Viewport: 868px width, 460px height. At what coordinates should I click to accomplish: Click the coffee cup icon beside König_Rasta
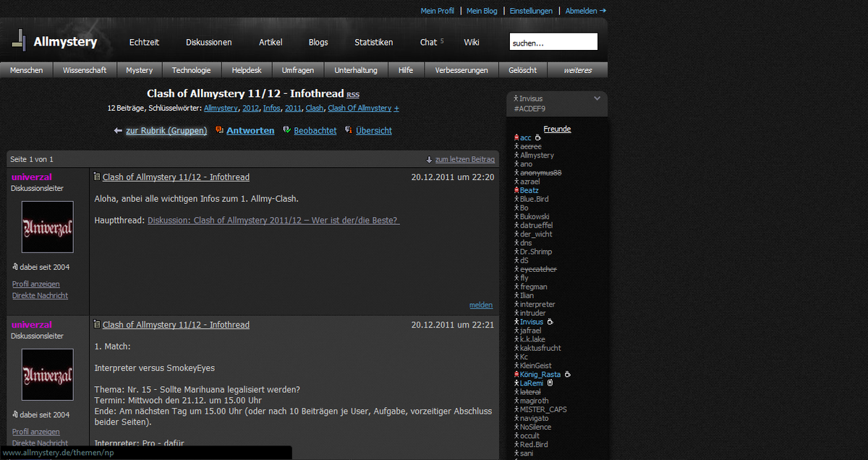pyautogui.click(x=568, y=375)
